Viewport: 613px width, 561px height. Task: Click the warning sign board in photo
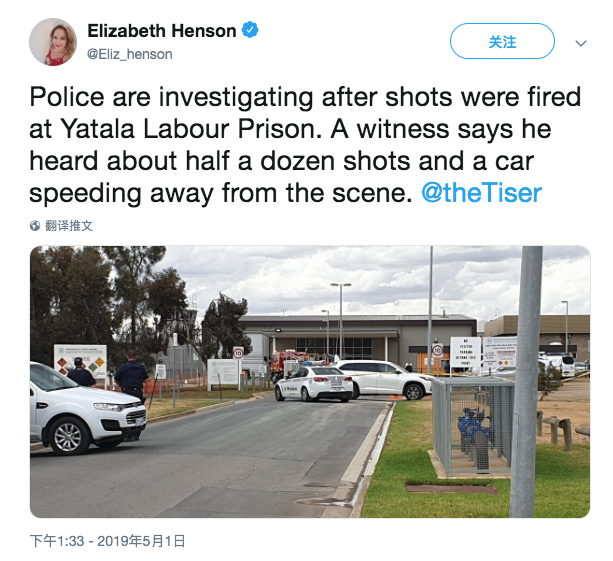point(79,360)
